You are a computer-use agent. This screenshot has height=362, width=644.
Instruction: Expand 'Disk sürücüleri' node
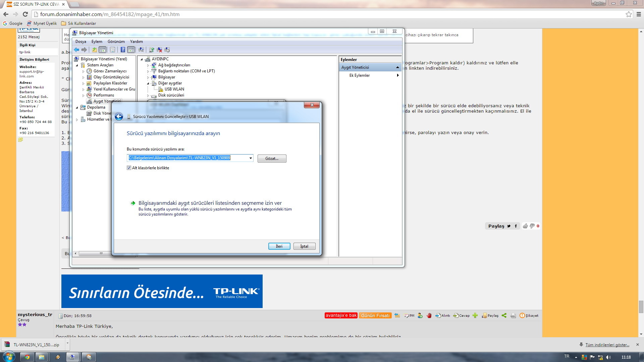148,96
